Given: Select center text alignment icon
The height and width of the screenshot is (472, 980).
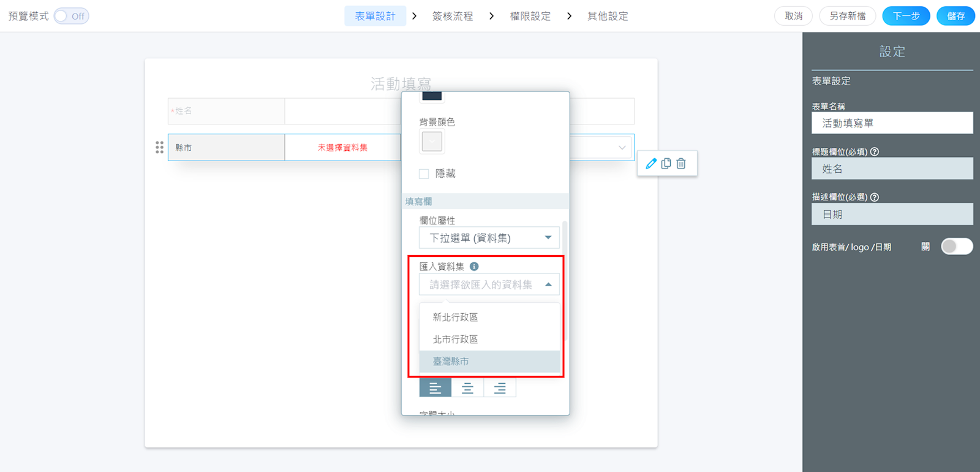Looking at the screenshot, I should point(467,388).
